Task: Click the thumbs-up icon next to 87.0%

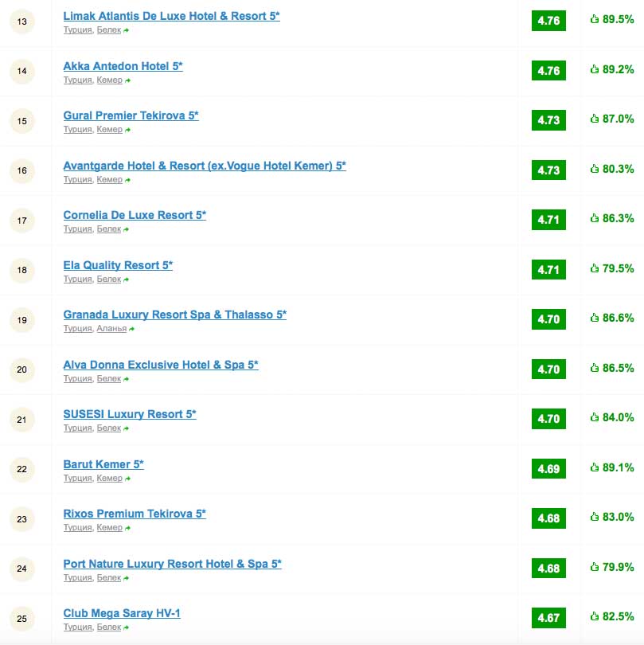Action: coord(594,119)
